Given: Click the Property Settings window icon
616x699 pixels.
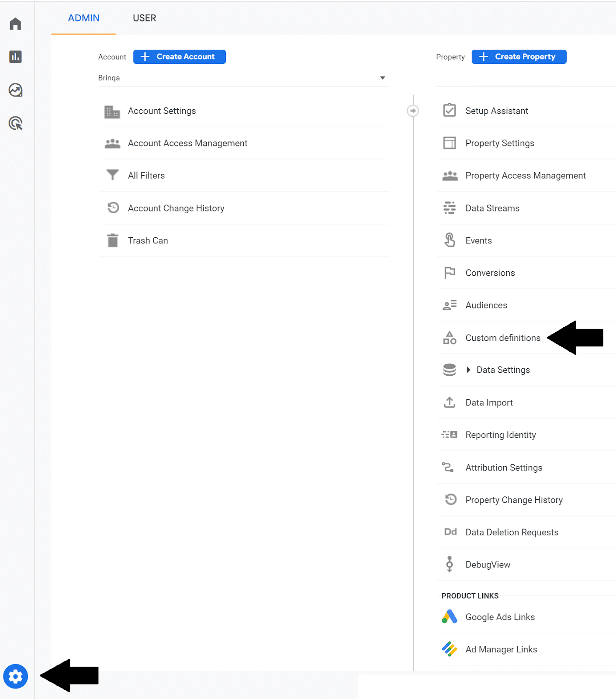Looking at the screenshot, I should click(450, 143).
